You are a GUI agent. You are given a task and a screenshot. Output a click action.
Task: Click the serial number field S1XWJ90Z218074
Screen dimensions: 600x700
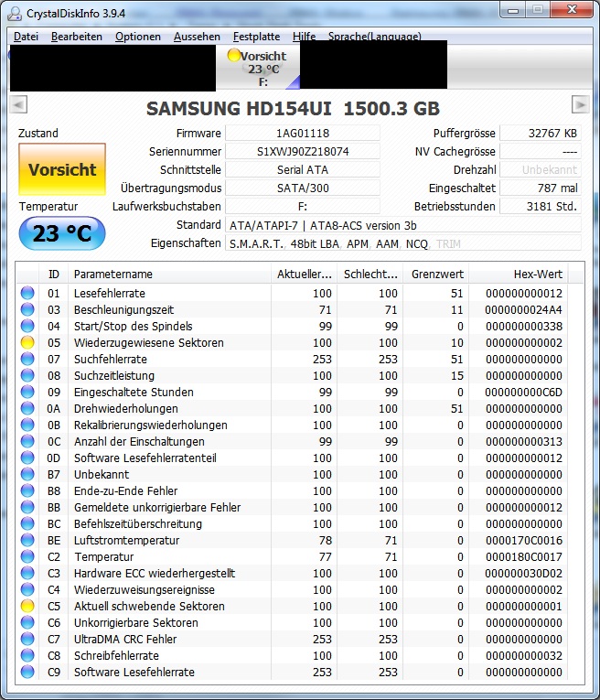303,151
